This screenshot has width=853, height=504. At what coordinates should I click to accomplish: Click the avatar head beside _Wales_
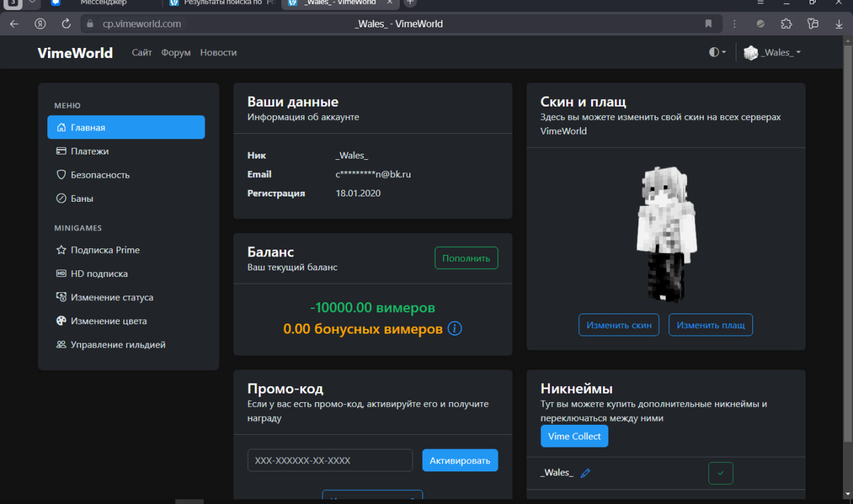751,53
